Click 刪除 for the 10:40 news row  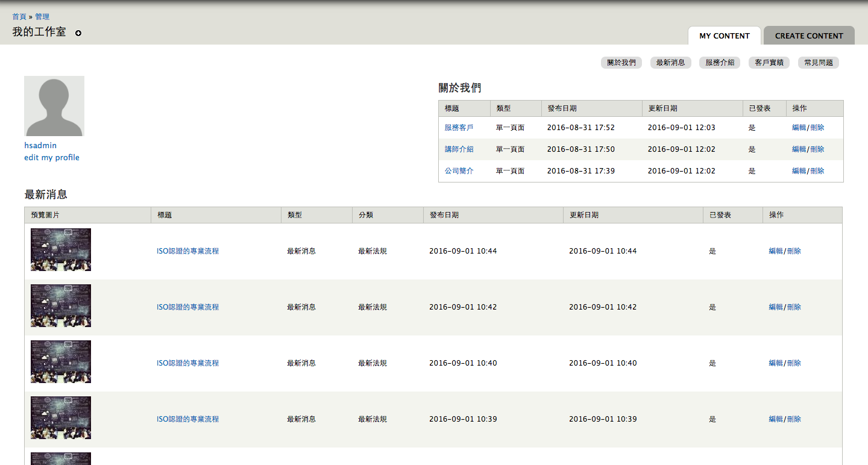[x=794, y=363]
